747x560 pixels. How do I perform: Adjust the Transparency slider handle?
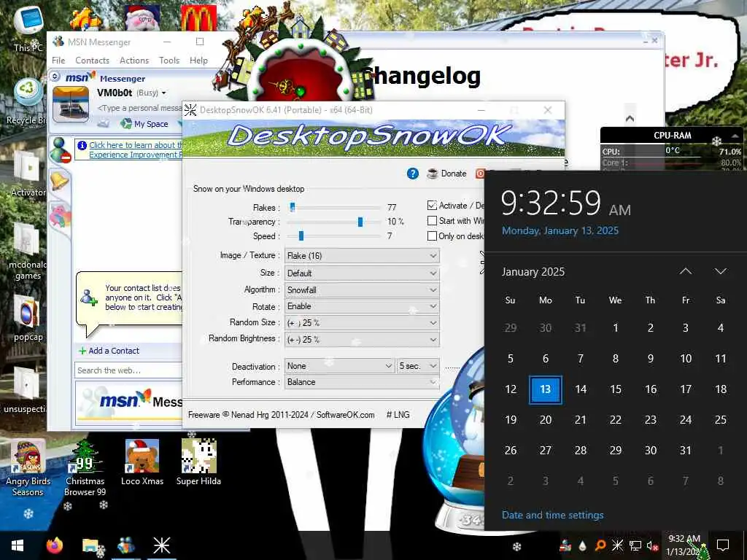(360, 222)
